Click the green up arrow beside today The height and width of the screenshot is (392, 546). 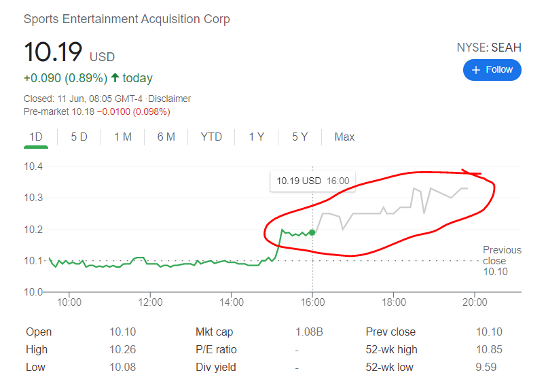pyautogui.click(x=115, y=77)
